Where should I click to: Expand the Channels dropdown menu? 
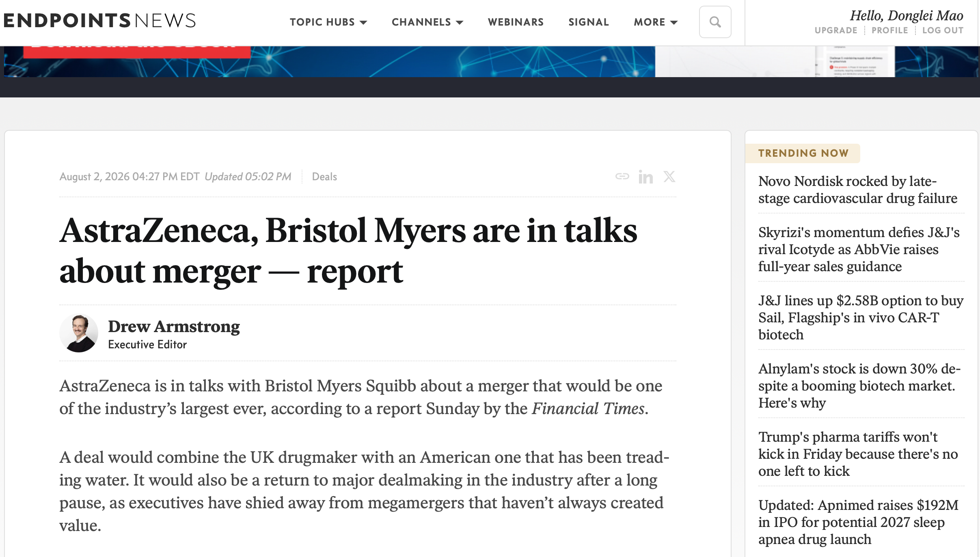point(427,22)
